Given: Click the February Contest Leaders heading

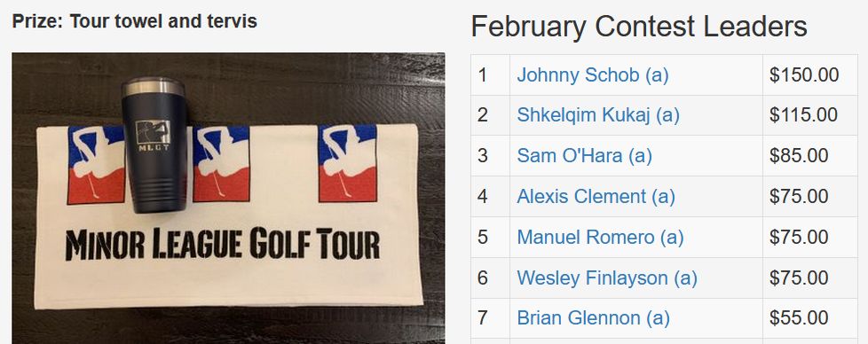Looking at the screenshot, I should tap(639, 26).
